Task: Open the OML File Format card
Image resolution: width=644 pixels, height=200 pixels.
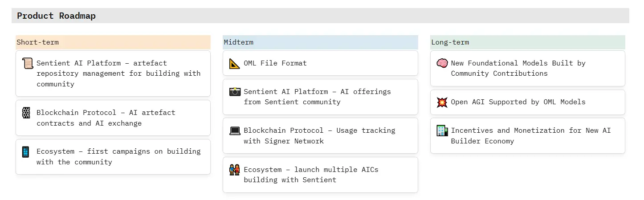Action: click(275, 63)
